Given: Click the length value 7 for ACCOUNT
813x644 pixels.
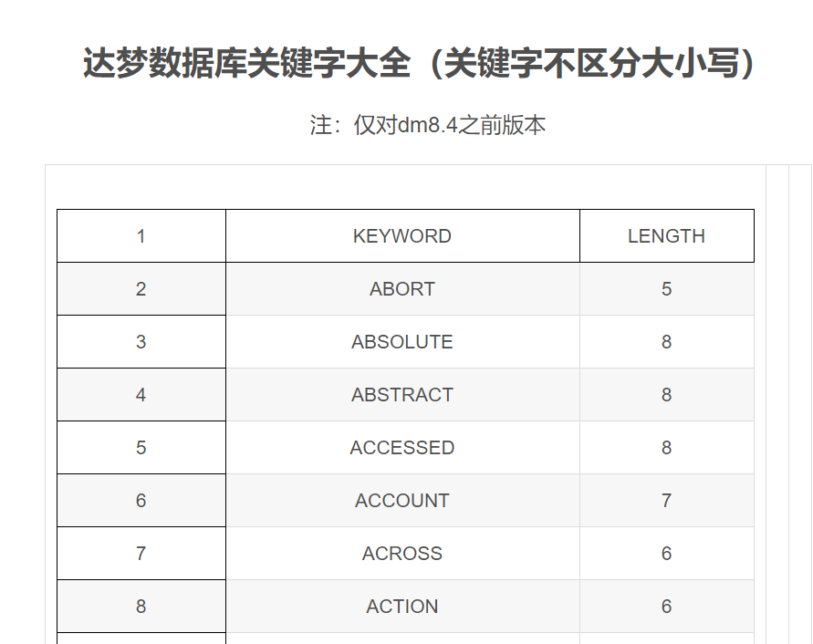Looking at the screenshot, I should point(666,501).
